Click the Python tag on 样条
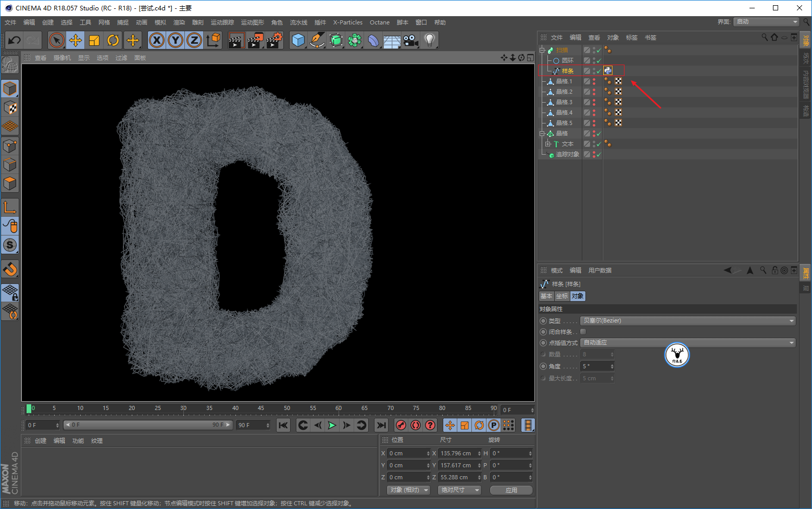The width and height of the screenshot is (812, 509). click(x=608, y=71)
